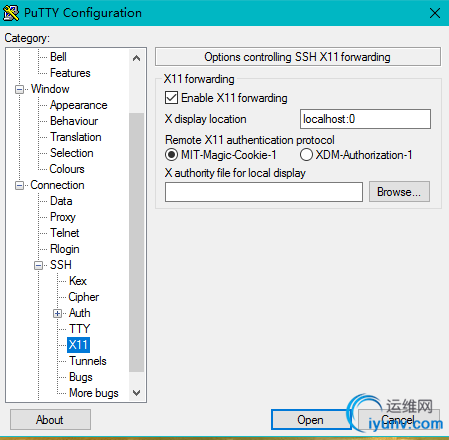Open More bugs settings panel
This screenshot has height=440, width=449.
tap(94, 393)
